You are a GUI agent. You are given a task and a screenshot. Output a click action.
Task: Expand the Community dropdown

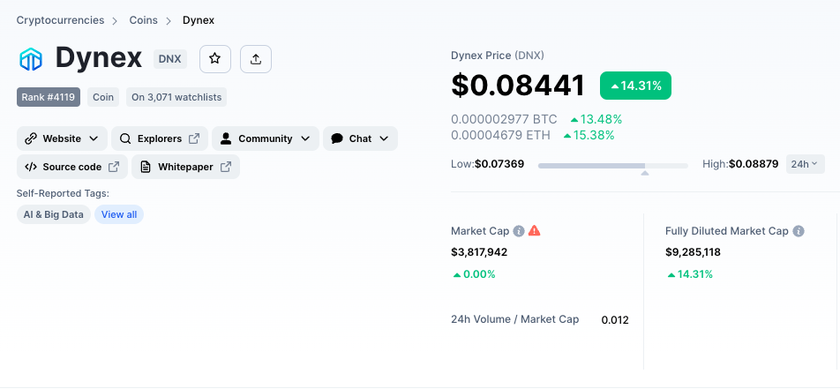click(x=265, y=139)
